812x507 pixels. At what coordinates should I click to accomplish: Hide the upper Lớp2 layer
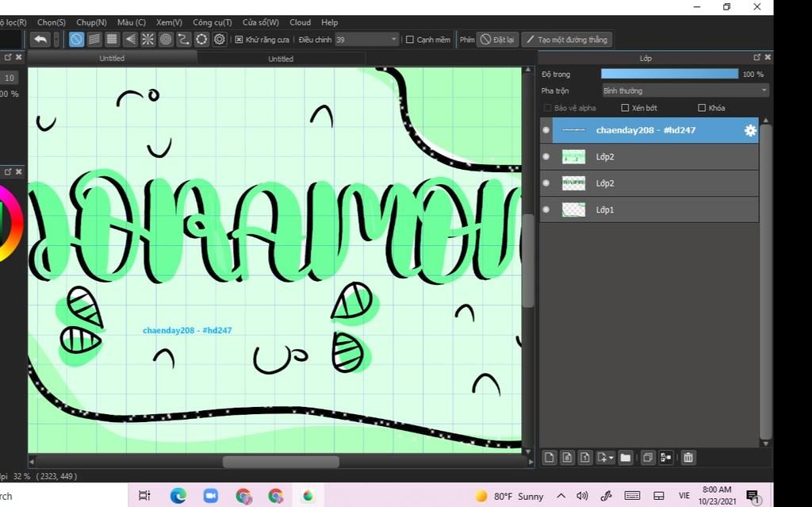click(546, 156)
